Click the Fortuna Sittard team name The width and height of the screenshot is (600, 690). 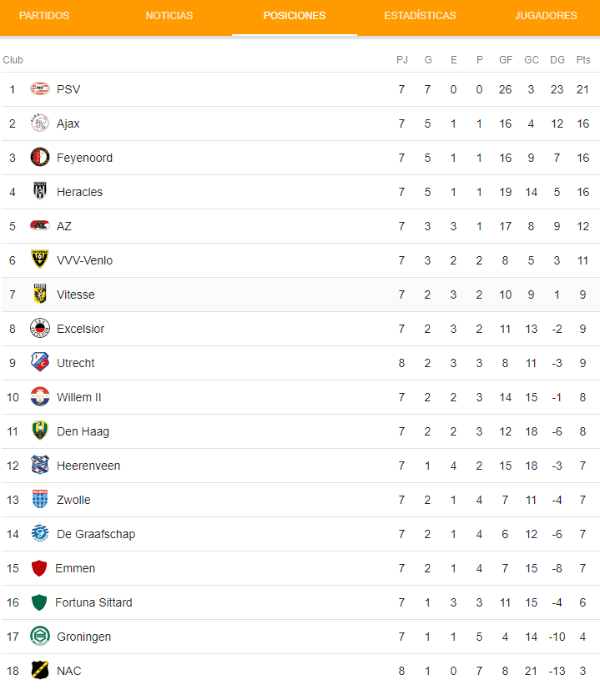(x=94, y=602)
